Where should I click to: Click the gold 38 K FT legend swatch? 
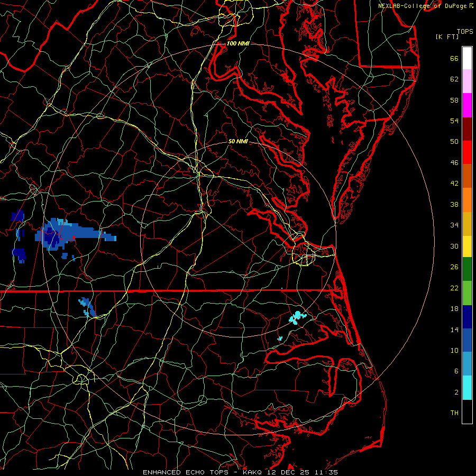467,224
